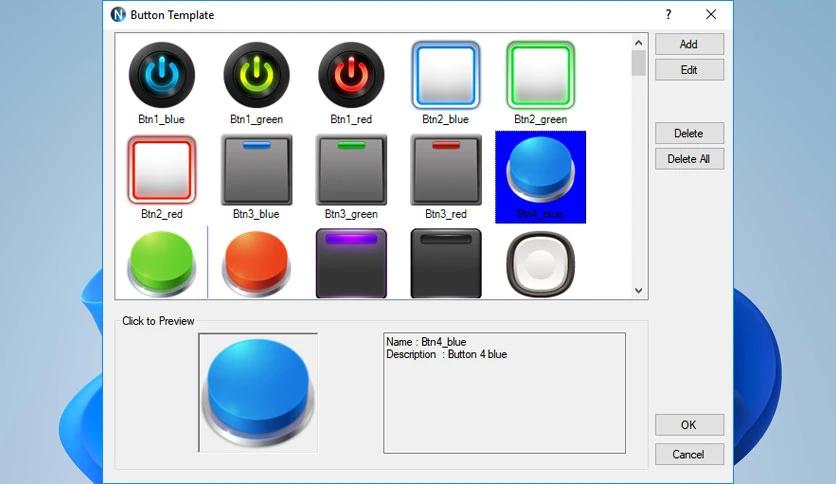836x484 pixels.
Task: Click the template list scrollbar thumb
Action: click(639, 63)
